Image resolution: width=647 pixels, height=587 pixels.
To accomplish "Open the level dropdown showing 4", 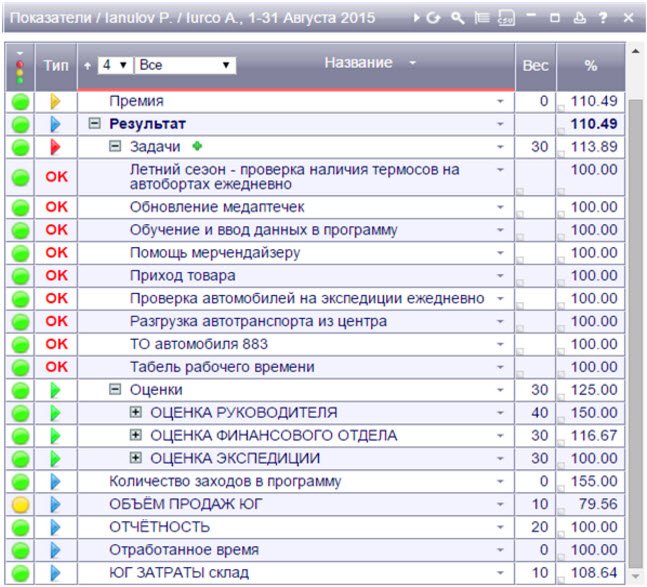I will (x=115, y=65).
